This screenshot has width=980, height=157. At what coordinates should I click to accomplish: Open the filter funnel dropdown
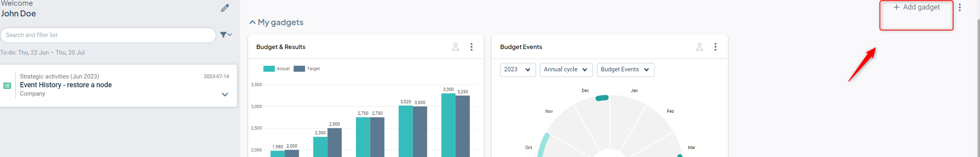click(x=226, y=35)
